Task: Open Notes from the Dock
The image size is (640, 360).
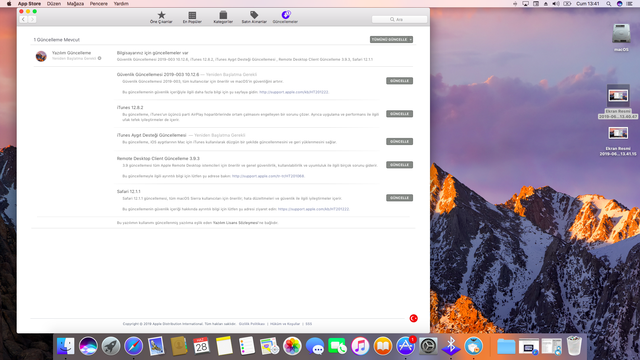Action: click(224, 346)
